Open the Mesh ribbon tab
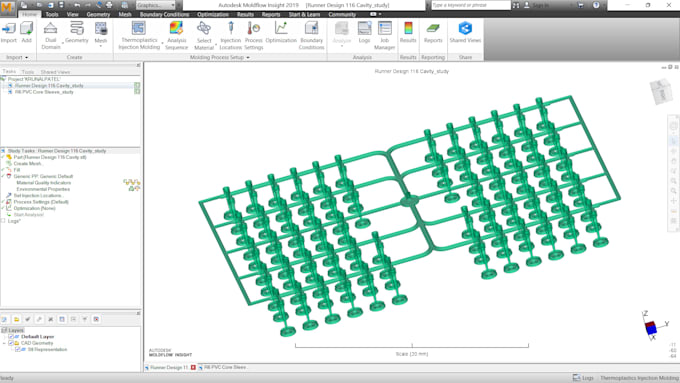 [125, 14]
